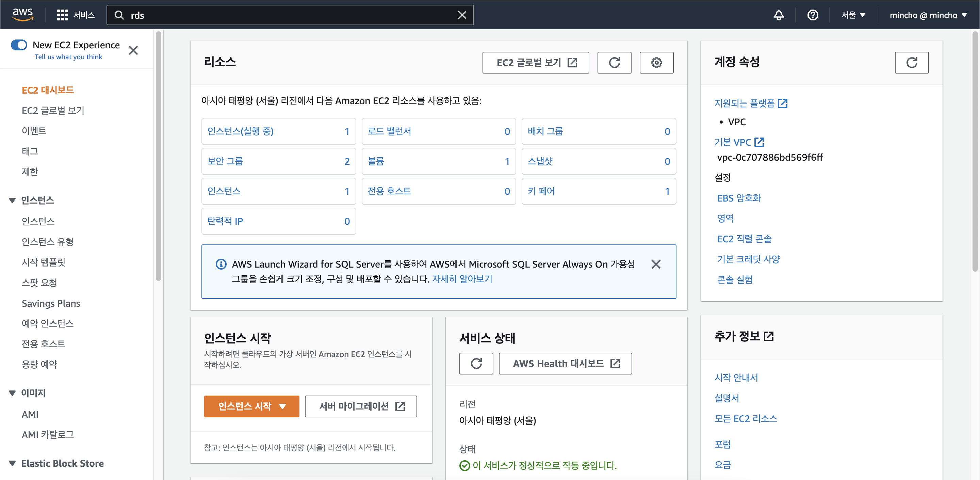The image size is (980, 480).
Task: Click the main page vertical scrollbar
Action: click(x=975, y=151)
